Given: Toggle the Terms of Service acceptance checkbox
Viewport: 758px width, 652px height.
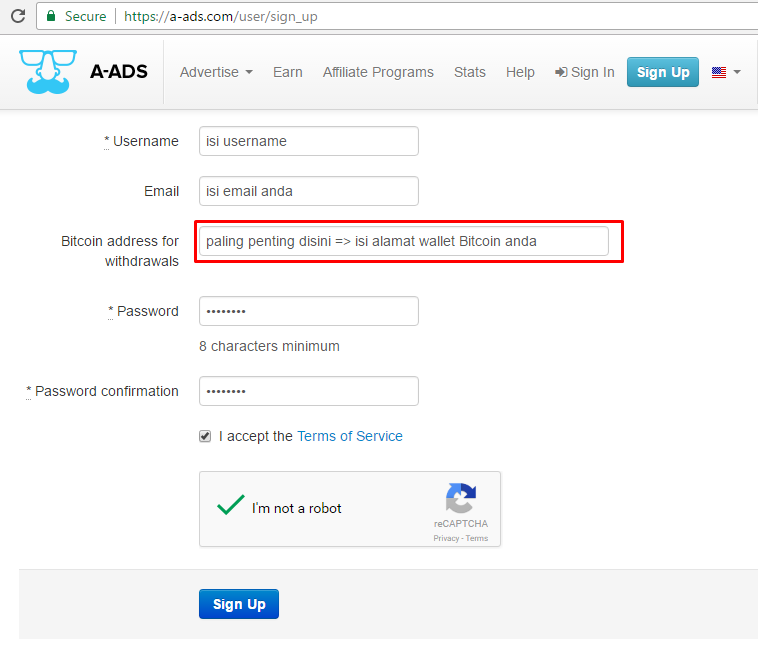Looking at the screenshot, I should (x=205, y=436).
